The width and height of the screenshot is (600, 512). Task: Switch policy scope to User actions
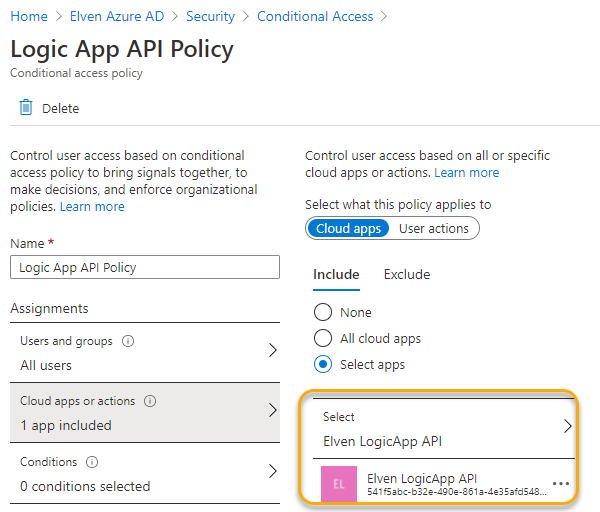pos(434,228)
